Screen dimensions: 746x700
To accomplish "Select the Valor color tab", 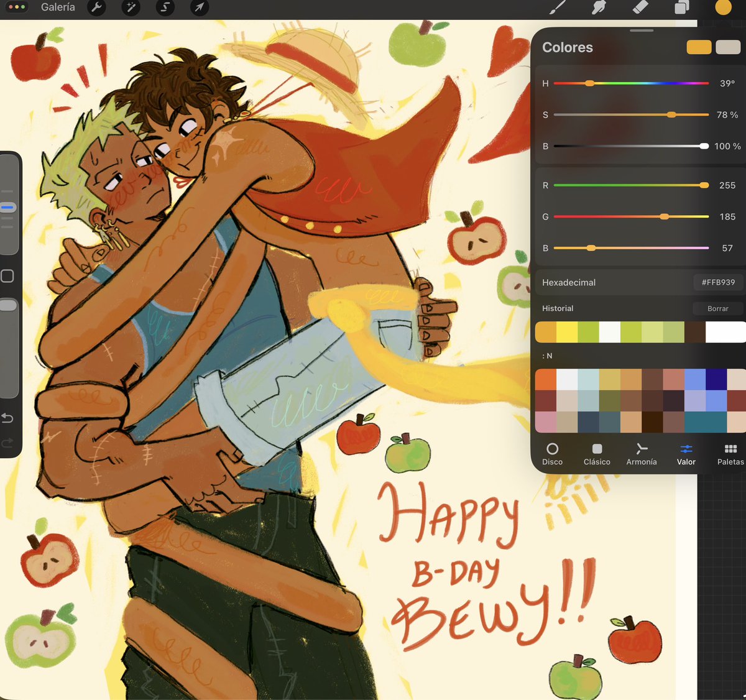I will click(686, 454).
